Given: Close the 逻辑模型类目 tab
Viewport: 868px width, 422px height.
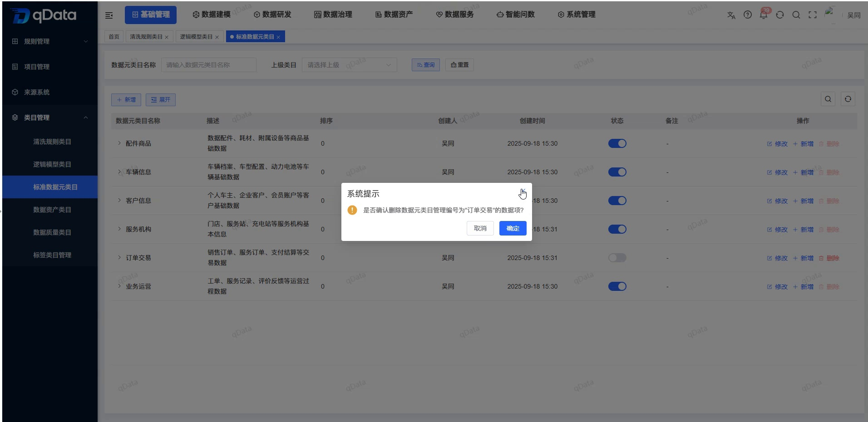Looking at the screenshot, I should (x=217, y=37).
